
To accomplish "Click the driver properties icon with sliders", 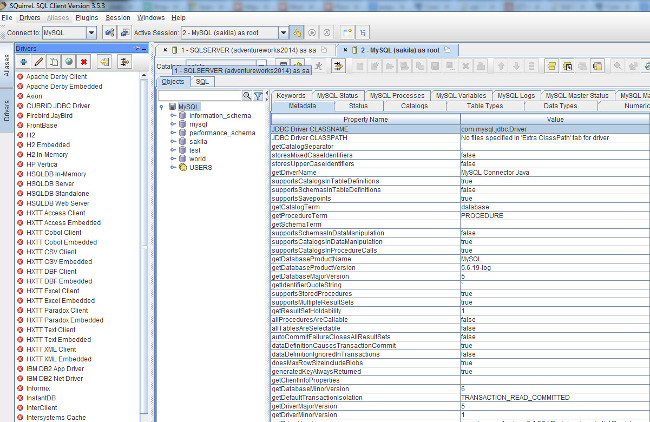I will 124,62.
